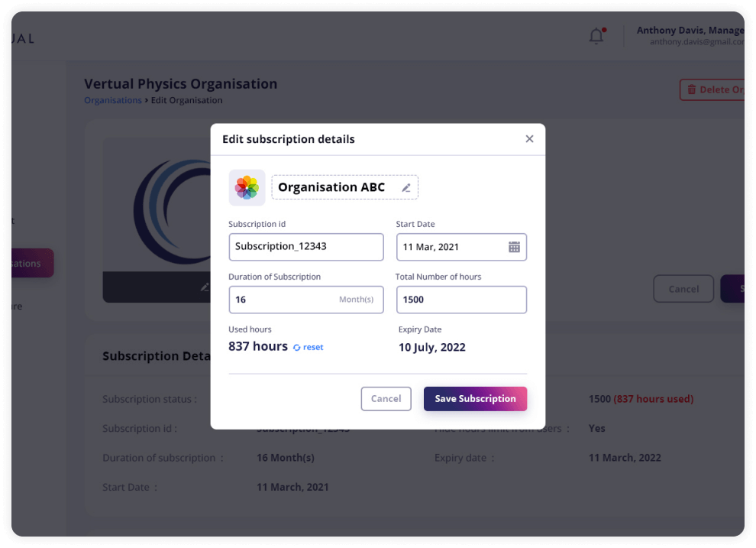Open the Start Date calendar picker
The height and width of the screenshot is (548, 756).
point(514,247)
